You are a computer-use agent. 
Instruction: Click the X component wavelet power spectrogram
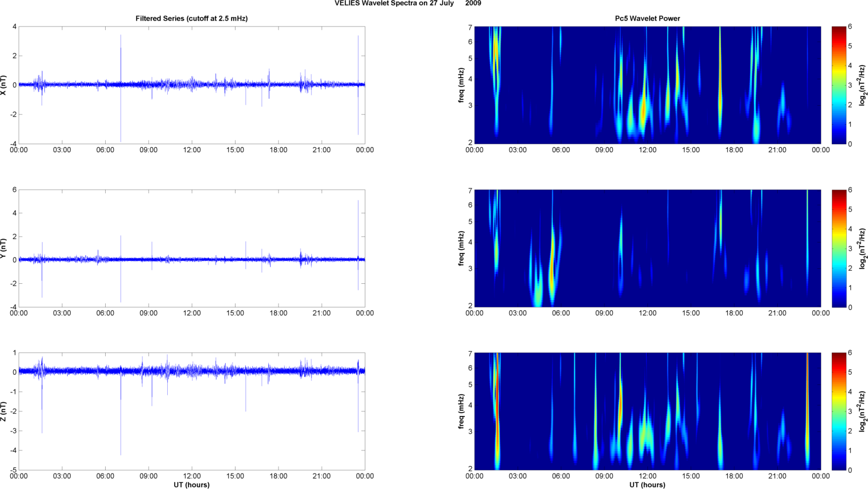click(647, 85)
